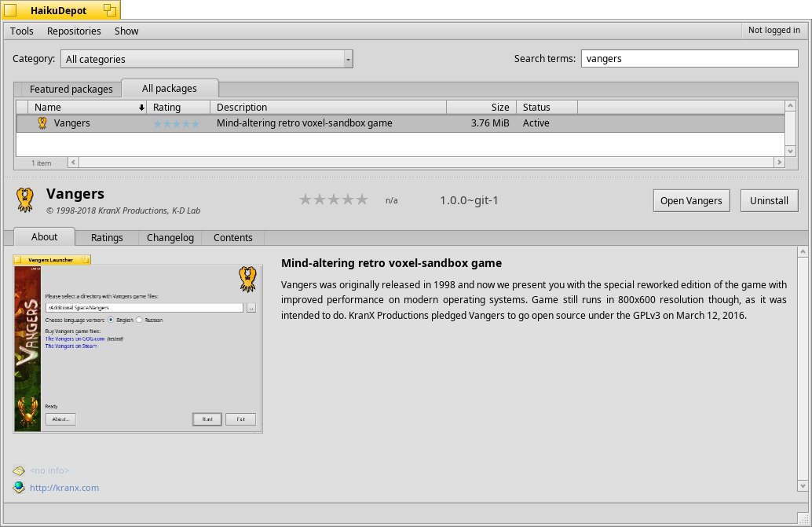812x527 pixels.
Task: Click the package list scroll up arrow
Action: click(x=790, y=105)
